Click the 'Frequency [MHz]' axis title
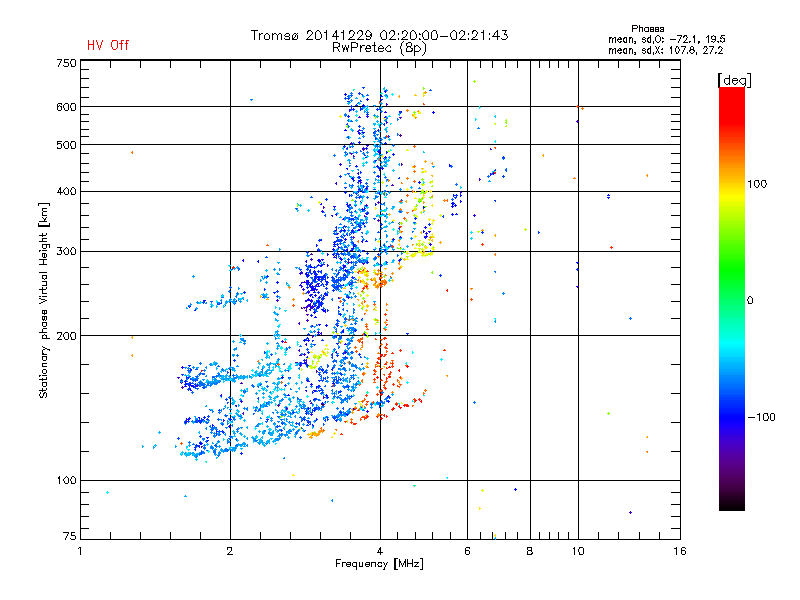Viewport: 800px width, 600px height. point(379,564)
